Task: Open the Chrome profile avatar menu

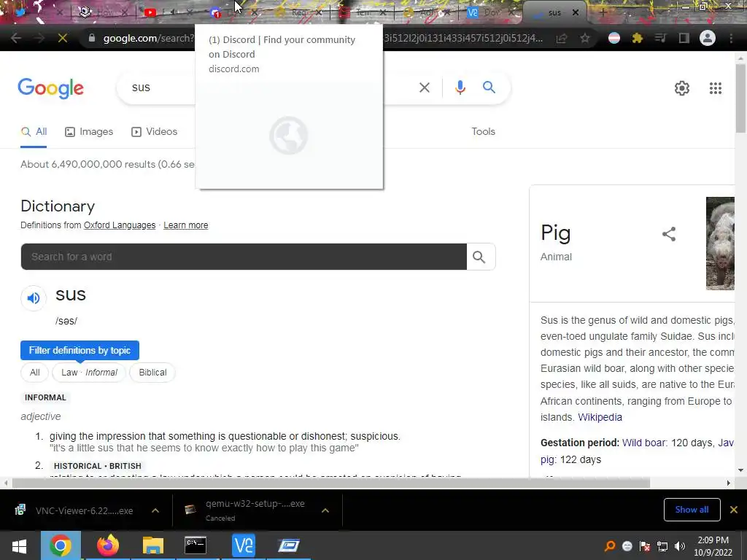Action: click(708, 38)
